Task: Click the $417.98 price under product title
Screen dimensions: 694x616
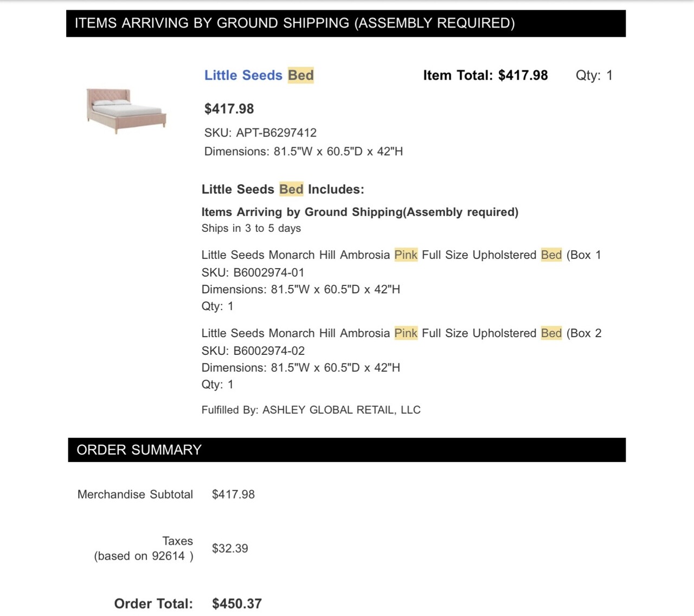Action: [x=229, y=109]
